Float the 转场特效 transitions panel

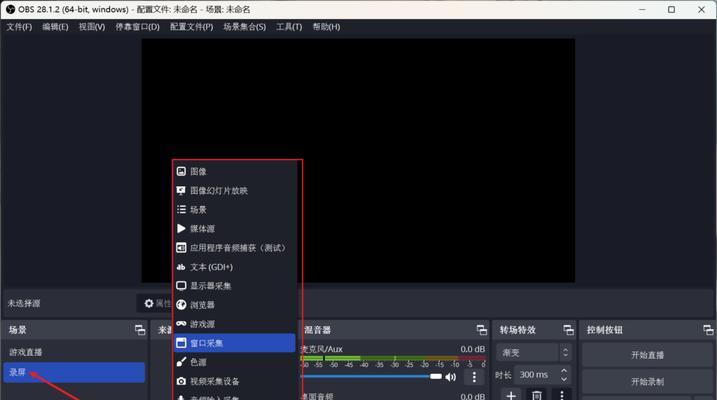tap(568, 330)
